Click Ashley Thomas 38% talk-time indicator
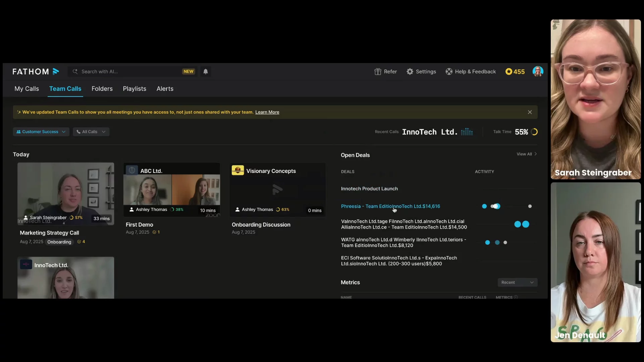The height and width of the screenshot is (362, 644). coord(176,209)
